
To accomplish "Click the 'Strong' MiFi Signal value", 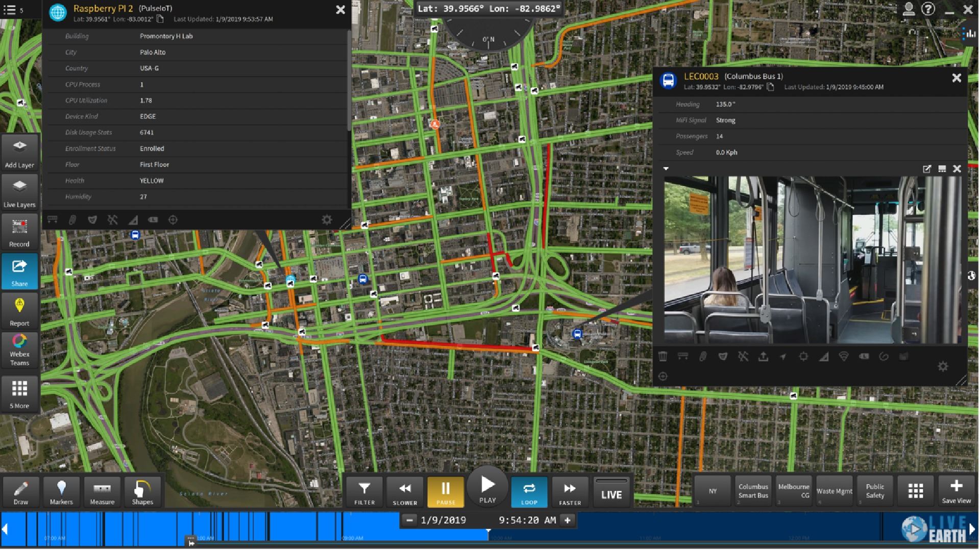I will pyautogui.click(x=725, y=120).
